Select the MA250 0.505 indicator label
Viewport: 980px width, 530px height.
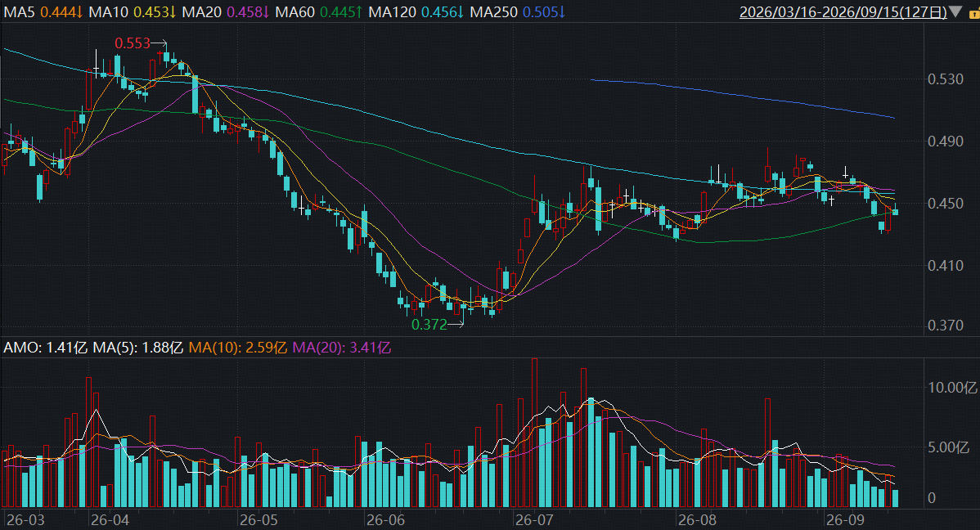(518, 12)
